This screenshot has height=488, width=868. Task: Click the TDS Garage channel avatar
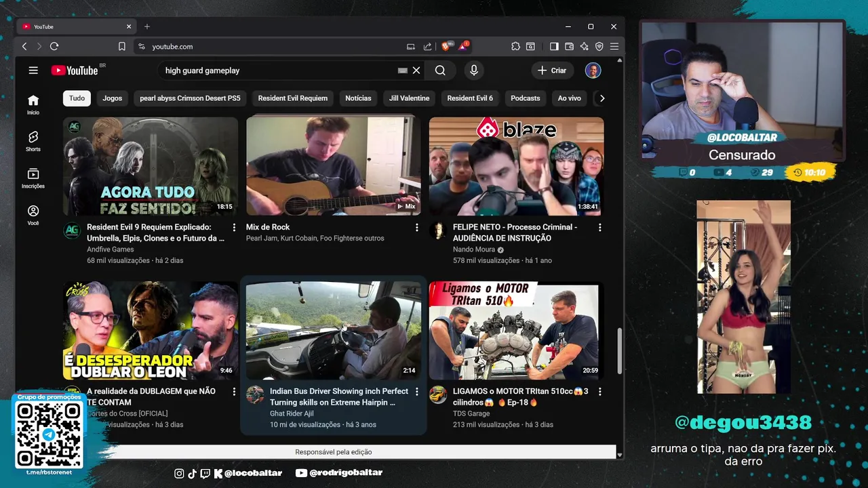[x=438, y=394]
